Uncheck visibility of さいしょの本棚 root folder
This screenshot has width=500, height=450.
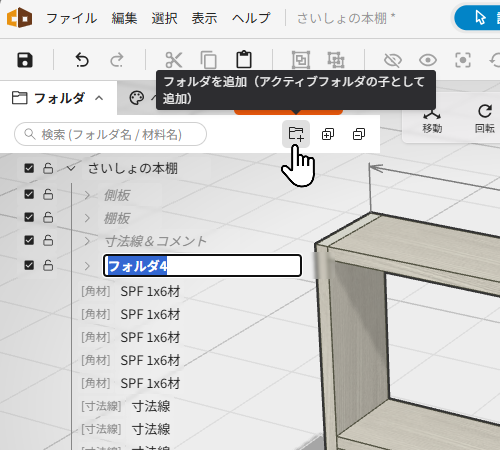click(29, 168)
